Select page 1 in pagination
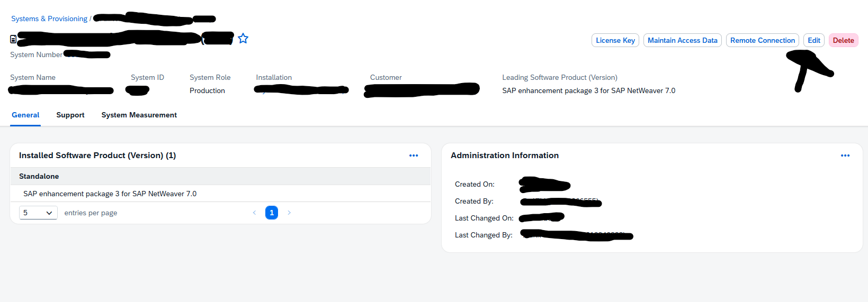The width and height of the screenshot is (868, 302). (272, 213)
